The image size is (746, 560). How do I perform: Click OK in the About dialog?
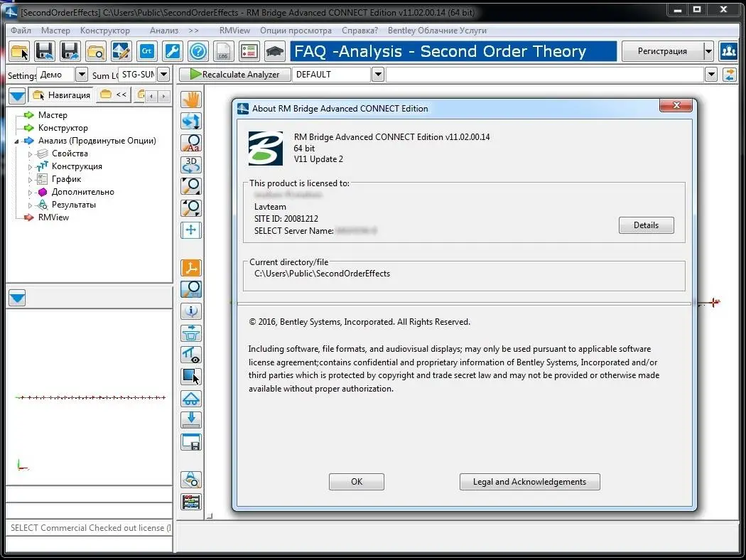(x=357, y=482)
